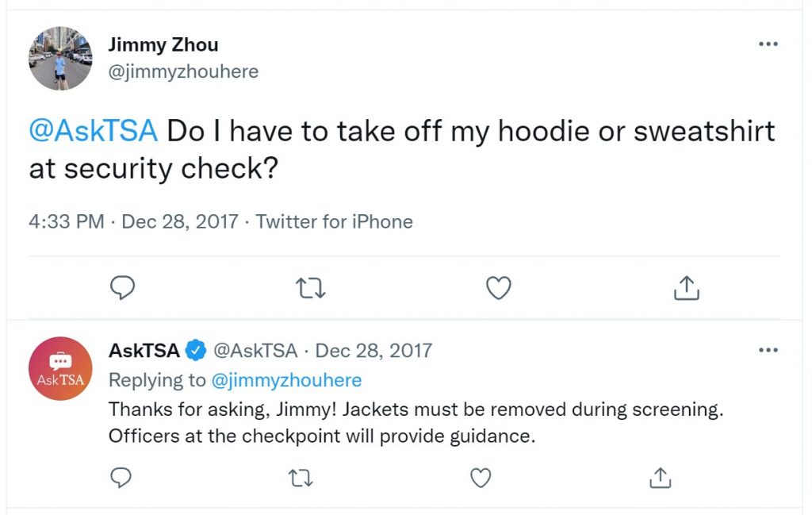Click the AskTSA verified badge
Image resolution: width=812 pixels, height=515 pixels.
pos(196,351)
